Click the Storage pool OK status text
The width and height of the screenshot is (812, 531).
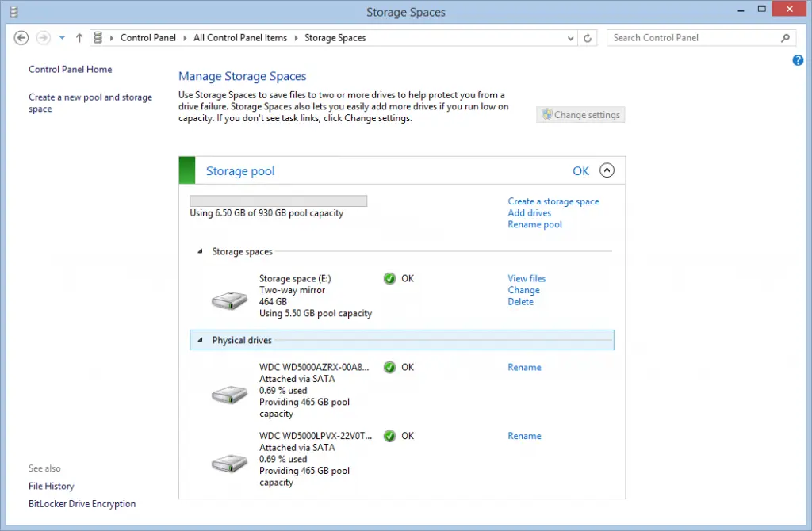click(580, 170)
